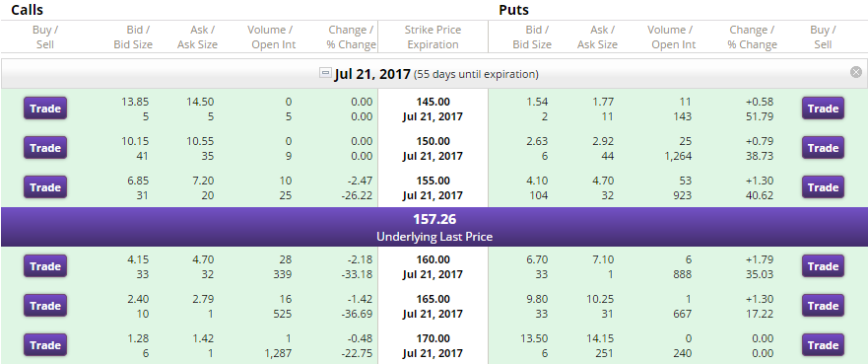Click the 157.26 Underlying Last Price bar
Image resolution: width=868 pixels, height=364 pixels.
[x=434, y=227]
